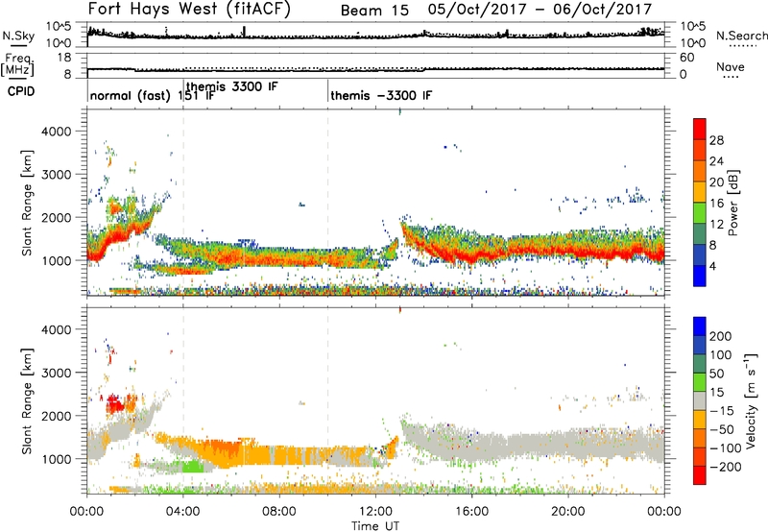This screenshot has height=532, width=768.
Task: Click the '28' power scale value
Action: (716, 140)
